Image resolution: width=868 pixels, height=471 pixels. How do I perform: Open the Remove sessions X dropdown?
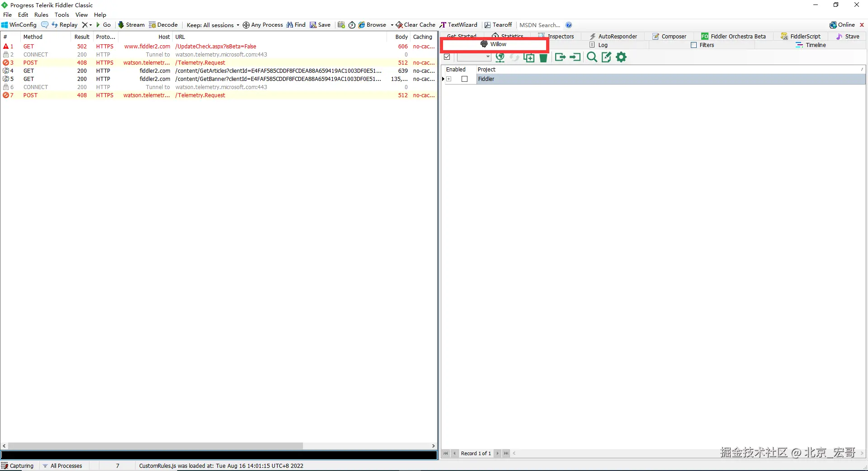click(x=86, y=25)
